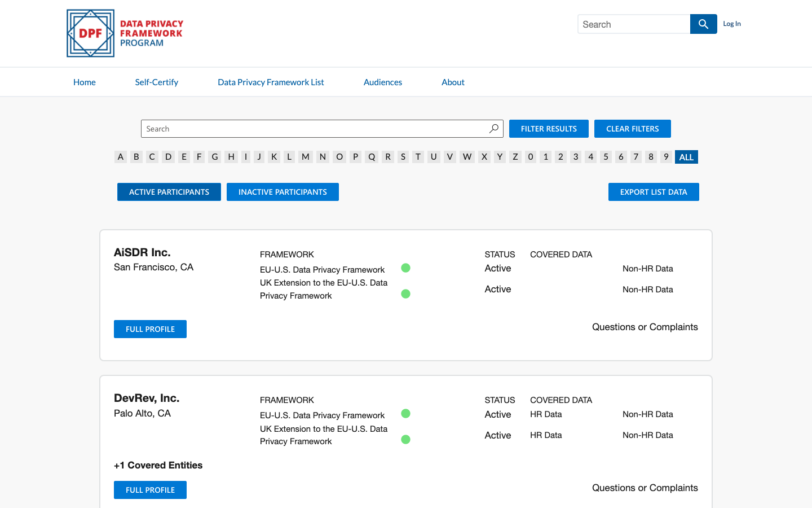This screenshot has height=508, width=812.
Task: Filter participants by letter X
Action: 484,157
